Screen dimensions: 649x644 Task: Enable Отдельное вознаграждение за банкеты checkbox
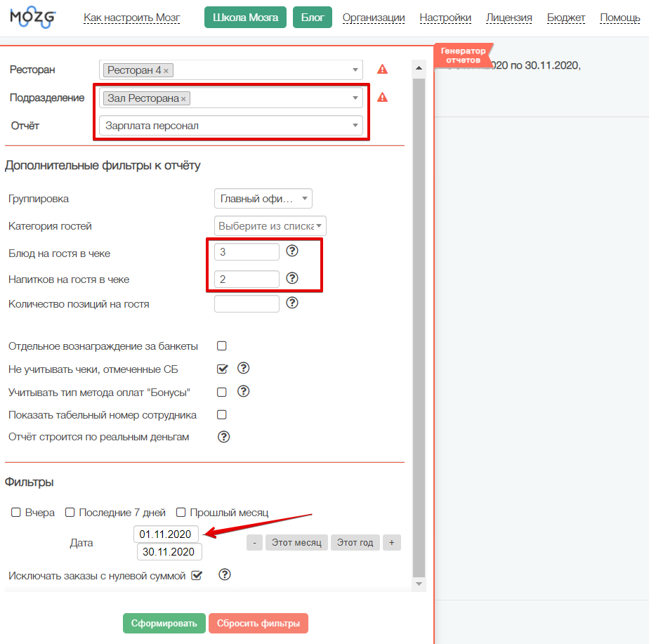tap(222, 346)
